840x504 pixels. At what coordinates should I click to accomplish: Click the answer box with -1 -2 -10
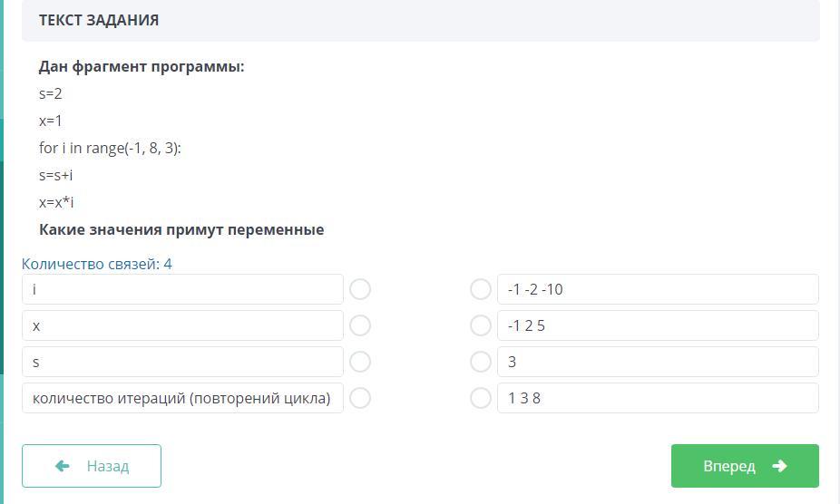point(658,289)
